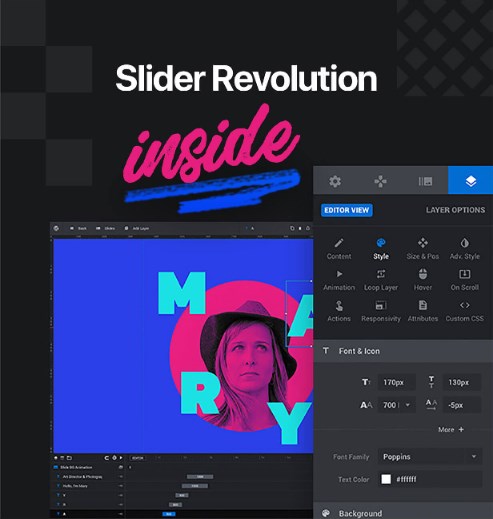Click the blue keyframe block on A row
This screenshot has height=519, width=493.
(x=169, y=514)
